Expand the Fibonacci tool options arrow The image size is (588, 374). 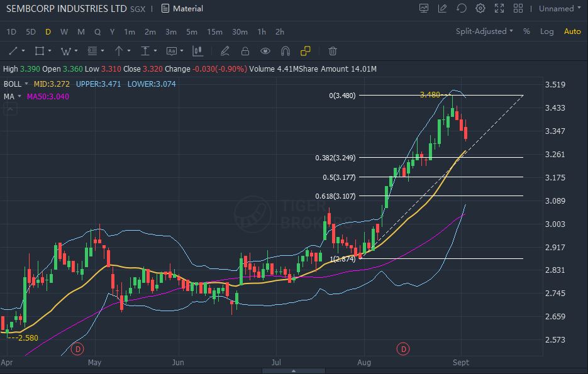pos(103,50)
